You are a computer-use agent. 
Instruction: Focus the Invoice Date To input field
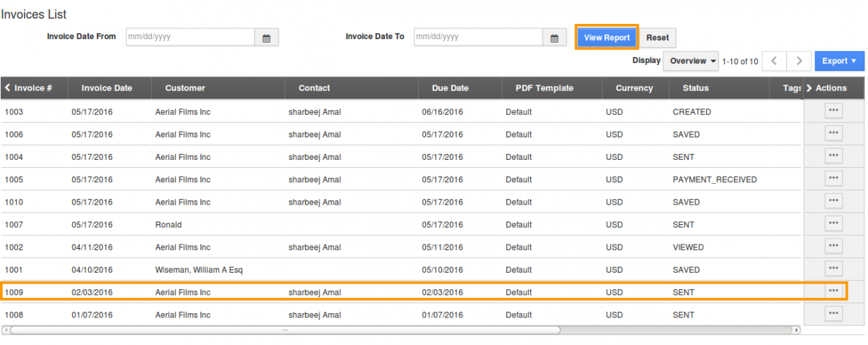[478, 37]
